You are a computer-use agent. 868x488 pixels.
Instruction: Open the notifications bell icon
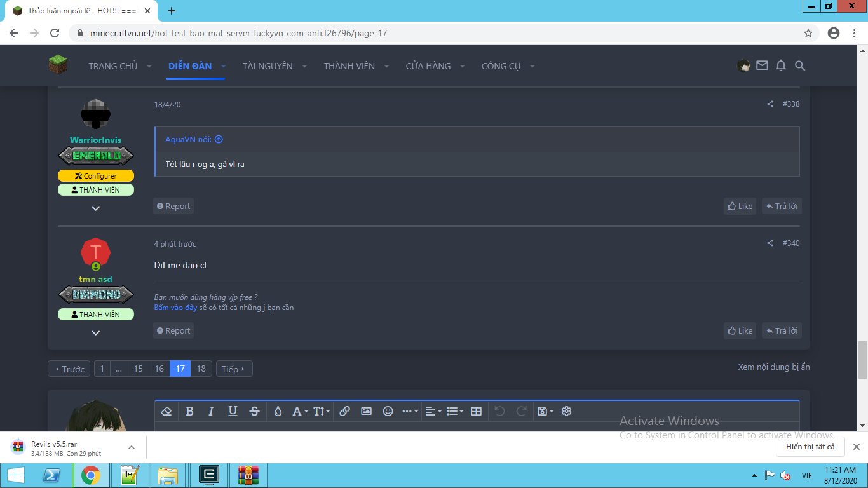click(781, 65)
